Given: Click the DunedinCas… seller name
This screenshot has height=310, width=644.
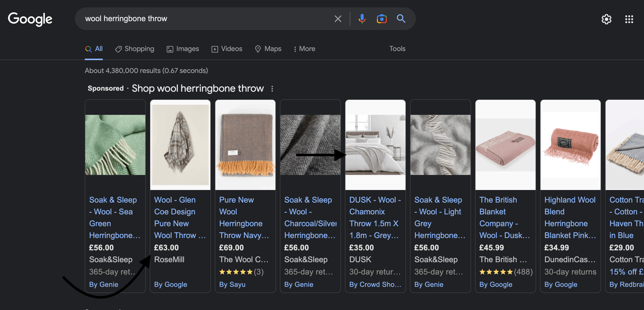Looking at the screenshot, I should point(570,259).
